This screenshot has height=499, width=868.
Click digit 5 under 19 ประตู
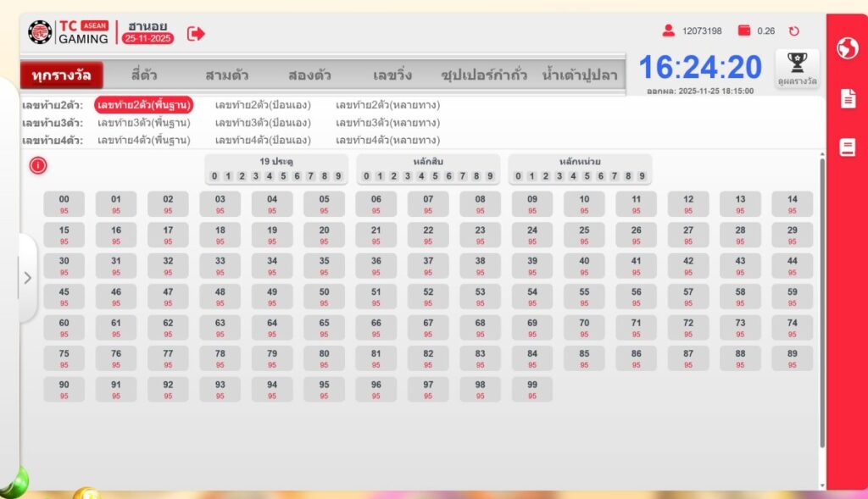pos(283,176)
